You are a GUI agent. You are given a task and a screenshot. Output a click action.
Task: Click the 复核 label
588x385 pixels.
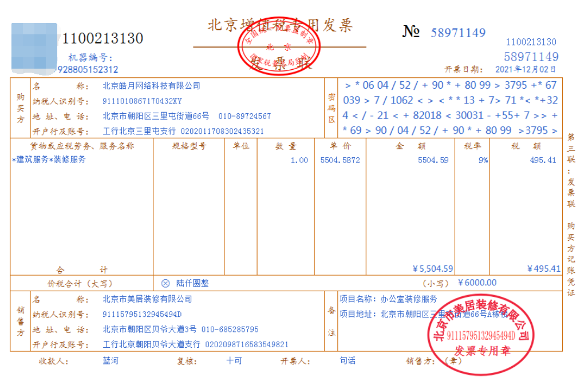point(187,361)
